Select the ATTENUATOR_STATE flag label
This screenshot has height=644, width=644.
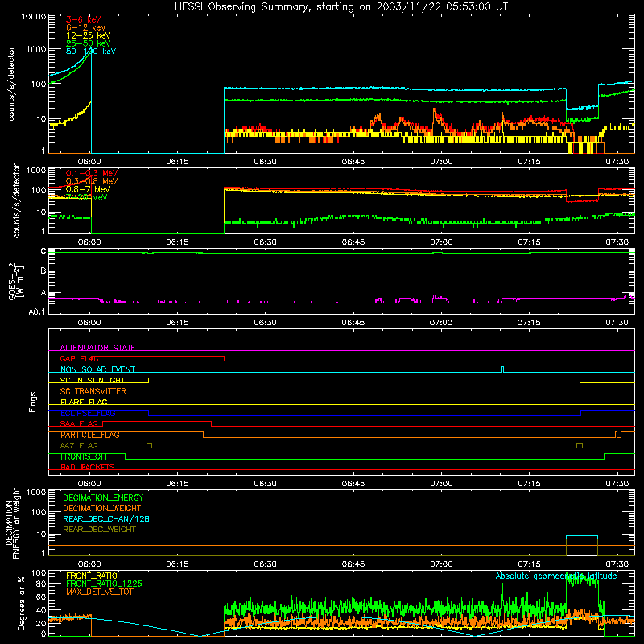[97, 348]
